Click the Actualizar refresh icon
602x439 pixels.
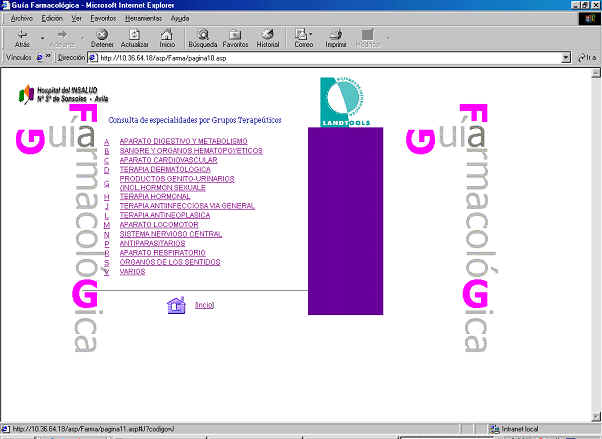(x=134, y=35)
